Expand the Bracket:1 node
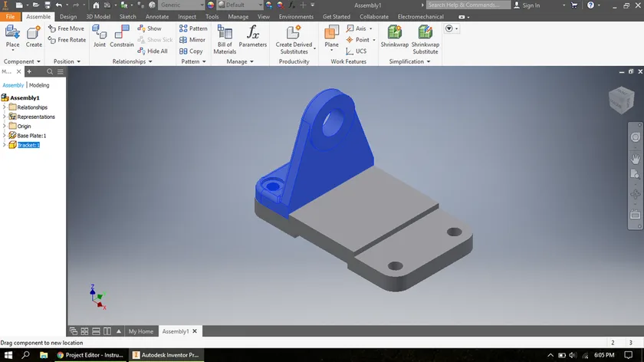Screen dimensions: 644x362 (x=5, y=145)
